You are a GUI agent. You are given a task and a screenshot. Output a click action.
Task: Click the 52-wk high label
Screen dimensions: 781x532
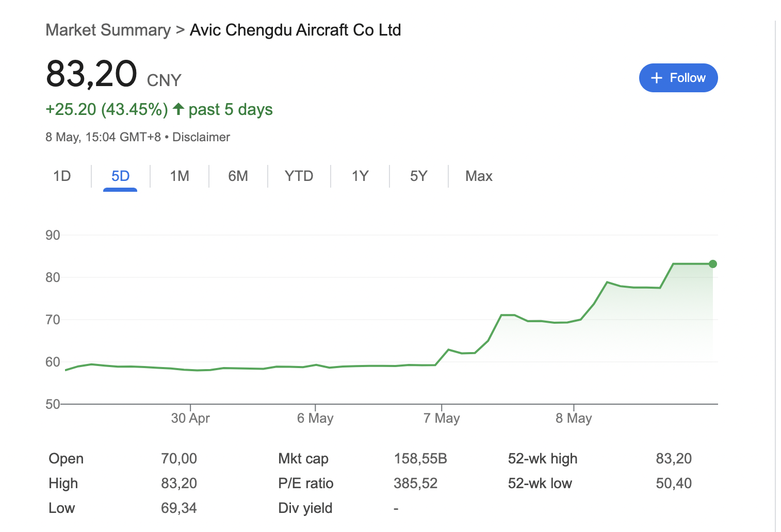[543, 458]
